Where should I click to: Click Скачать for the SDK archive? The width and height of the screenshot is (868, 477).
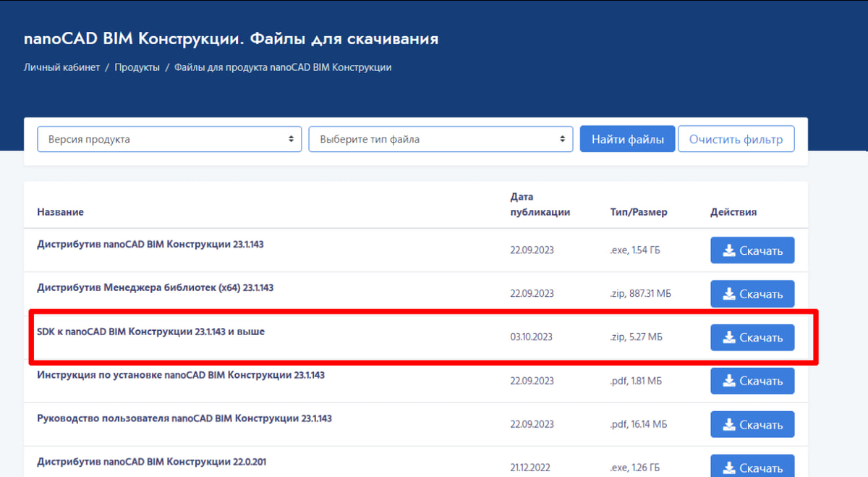[752, 337]
